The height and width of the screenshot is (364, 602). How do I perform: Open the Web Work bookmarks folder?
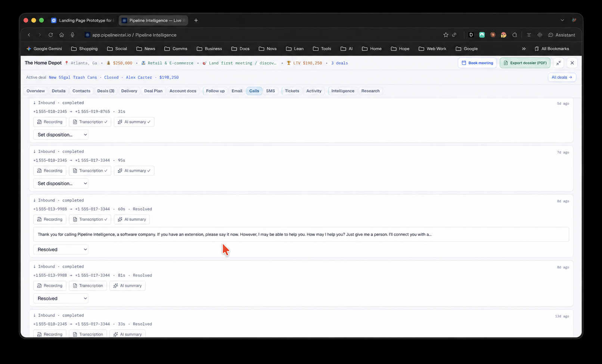point(432,48)
